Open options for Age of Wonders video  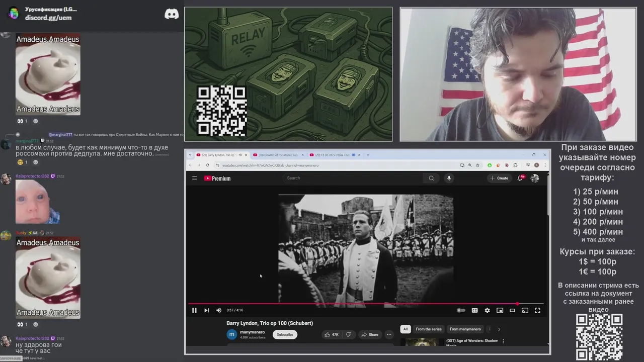pyautogui.click(x=503, y=341)
